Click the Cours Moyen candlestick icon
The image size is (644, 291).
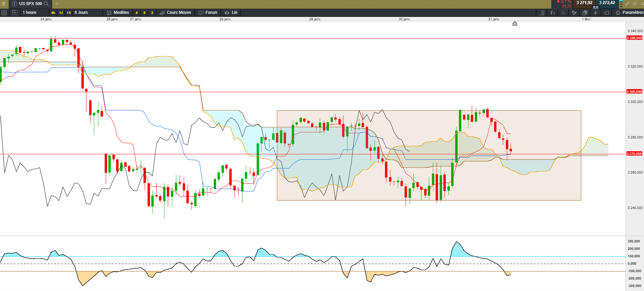[162, 12]
